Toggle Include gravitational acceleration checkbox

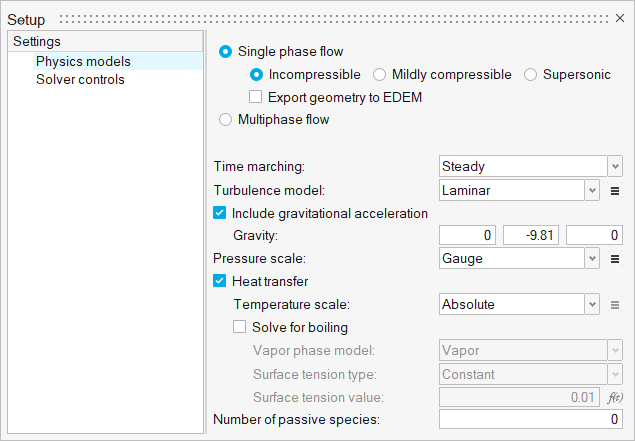point(220,213)
